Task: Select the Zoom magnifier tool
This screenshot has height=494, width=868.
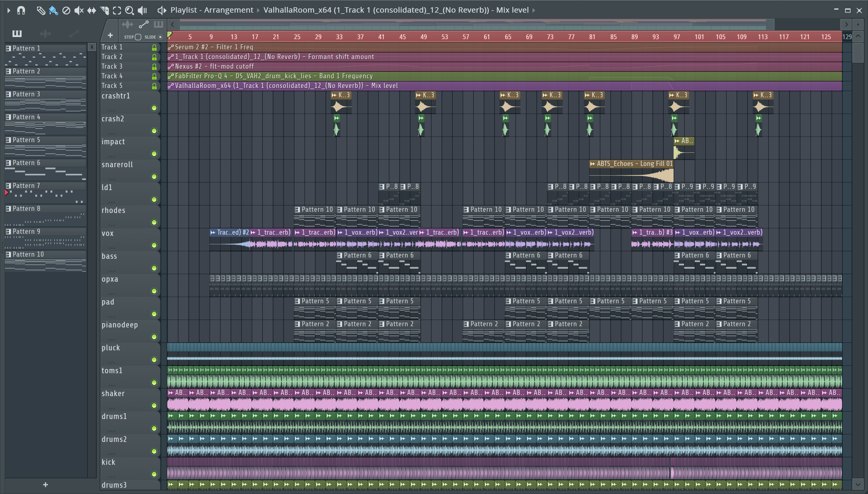Action: 129,10
